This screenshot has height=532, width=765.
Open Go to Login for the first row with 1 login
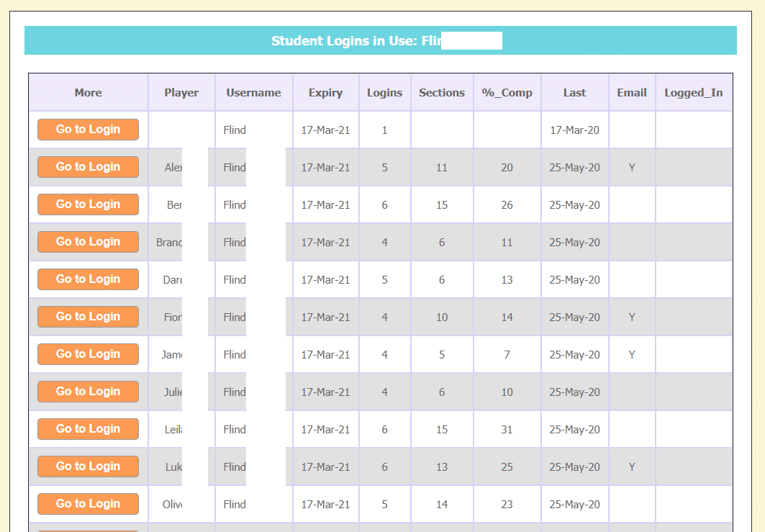click(x=88, y=130)
